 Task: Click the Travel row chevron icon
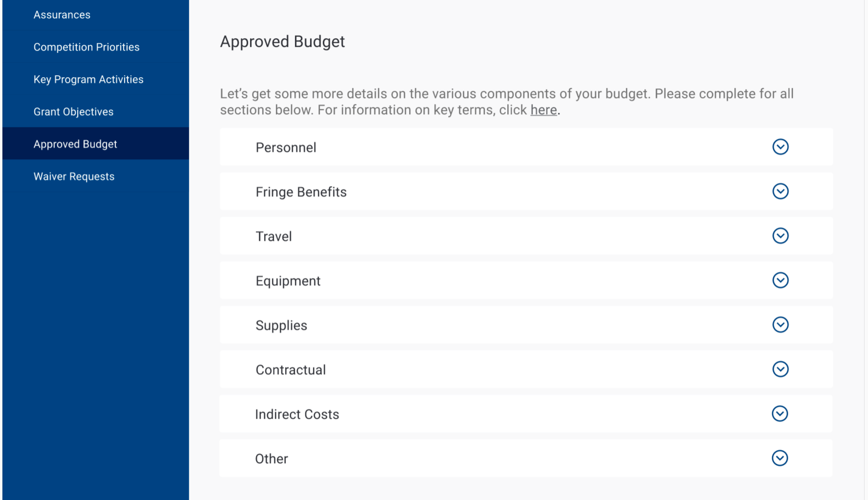coord(780,236)
